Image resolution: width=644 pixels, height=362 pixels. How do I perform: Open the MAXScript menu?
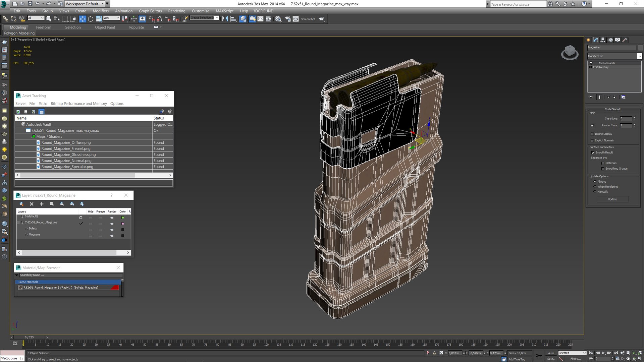coord(224,11)
